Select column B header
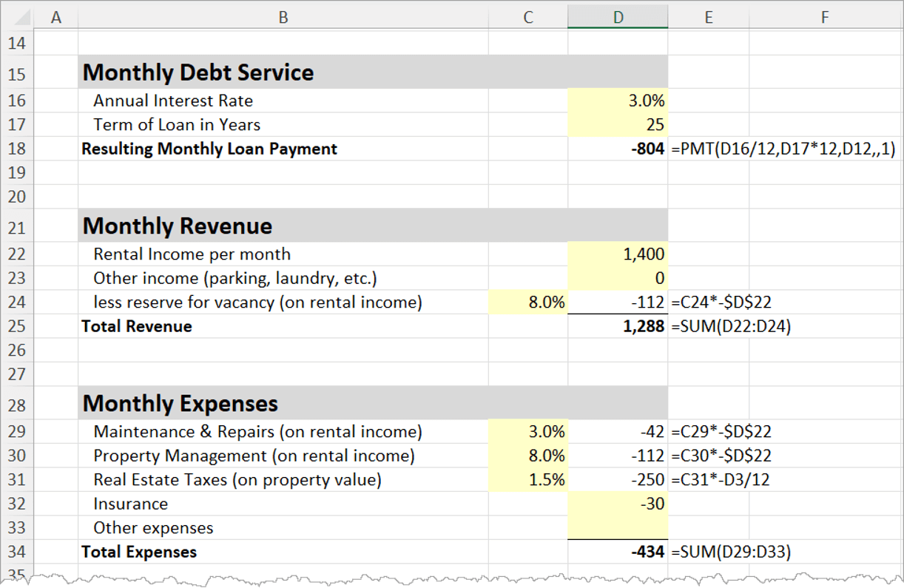Screen dimensions: 904x588 pos(283,18)
